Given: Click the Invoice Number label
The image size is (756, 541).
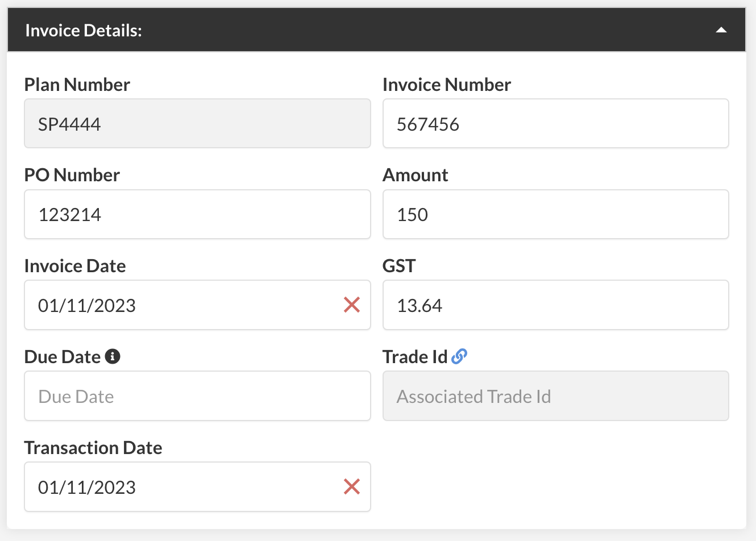Looking at the screenshot, I should pos(447,85).
